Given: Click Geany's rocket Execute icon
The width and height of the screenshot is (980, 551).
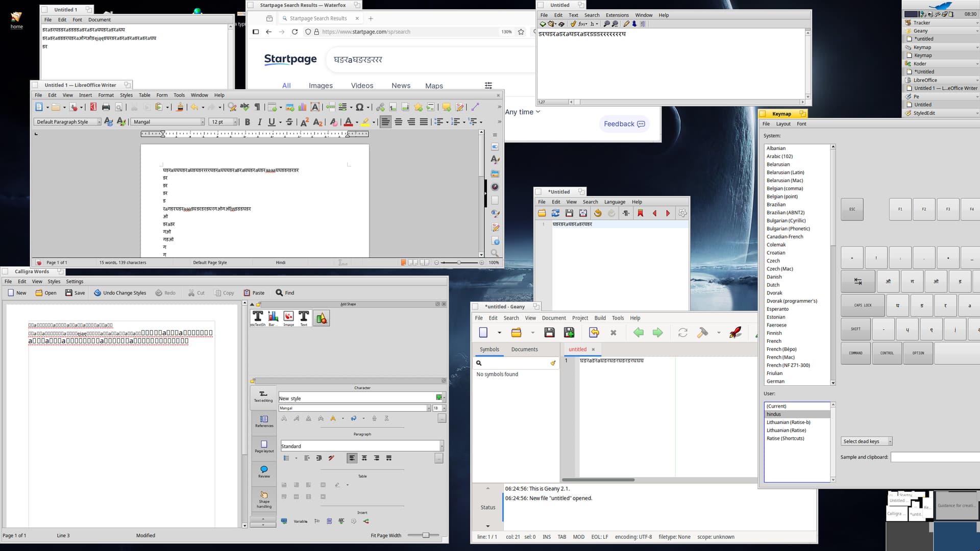Looking at the screenshot, I should 735,333.
